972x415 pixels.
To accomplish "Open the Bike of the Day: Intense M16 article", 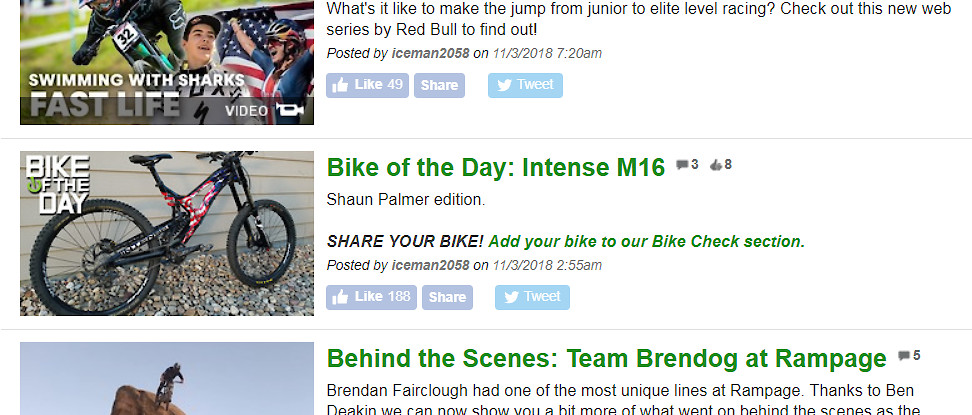I will [495, 168].
